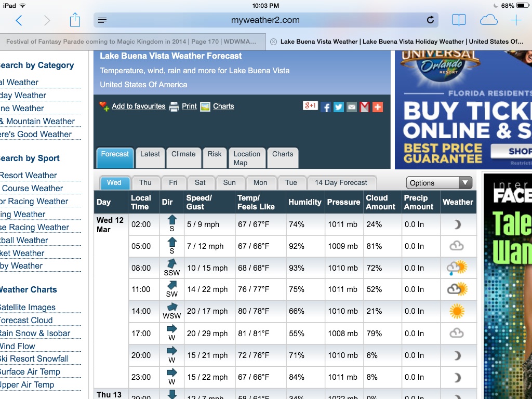The height and width of the screenshot is (399, 532).
Task: Click Add to favourites link
Action: [138, 107]
